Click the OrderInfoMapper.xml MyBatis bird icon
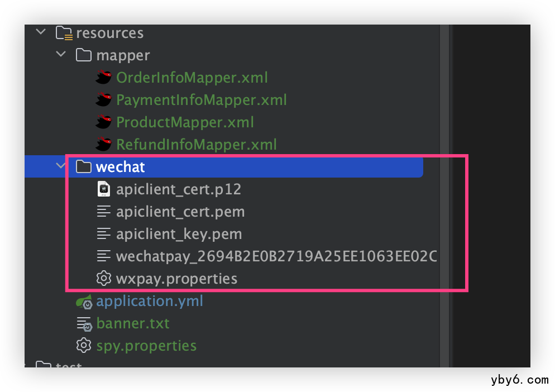The height and width of the screenshot is (392, 555). coord(104,78)
